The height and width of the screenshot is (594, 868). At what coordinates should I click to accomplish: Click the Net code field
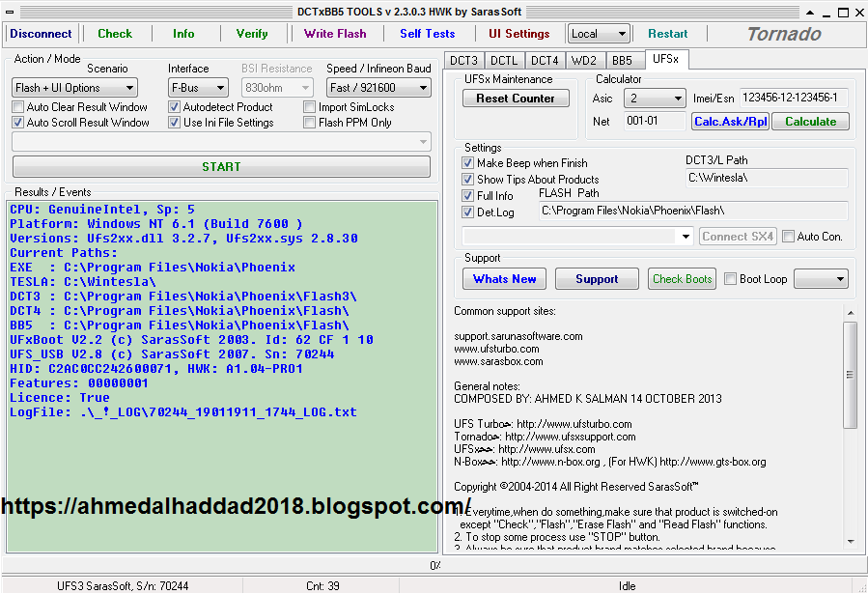click(655, 121)
